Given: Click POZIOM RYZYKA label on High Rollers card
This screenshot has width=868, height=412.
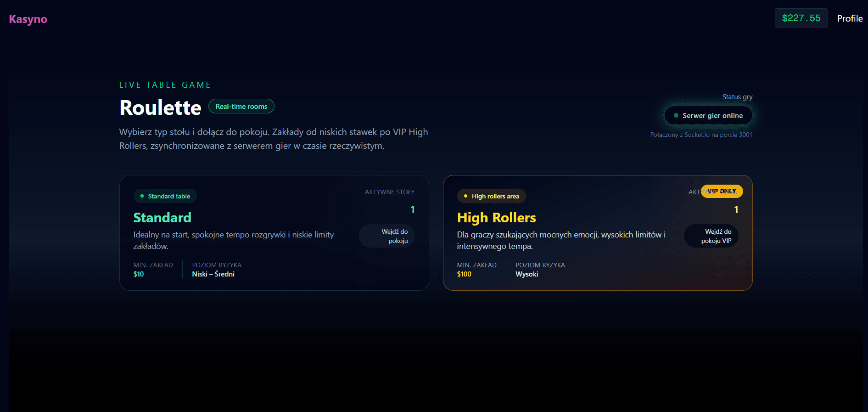Looking at the screenshot, I should [540, 265].
